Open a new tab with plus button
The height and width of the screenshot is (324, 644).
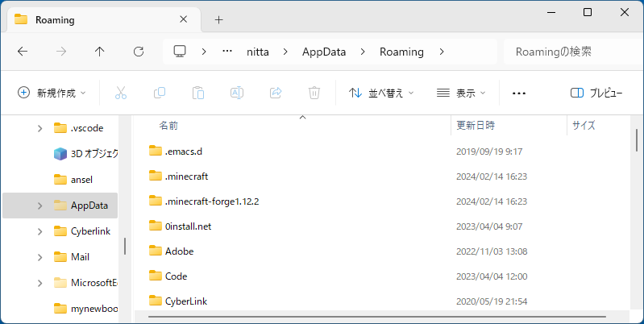click(x=218, y=19)
